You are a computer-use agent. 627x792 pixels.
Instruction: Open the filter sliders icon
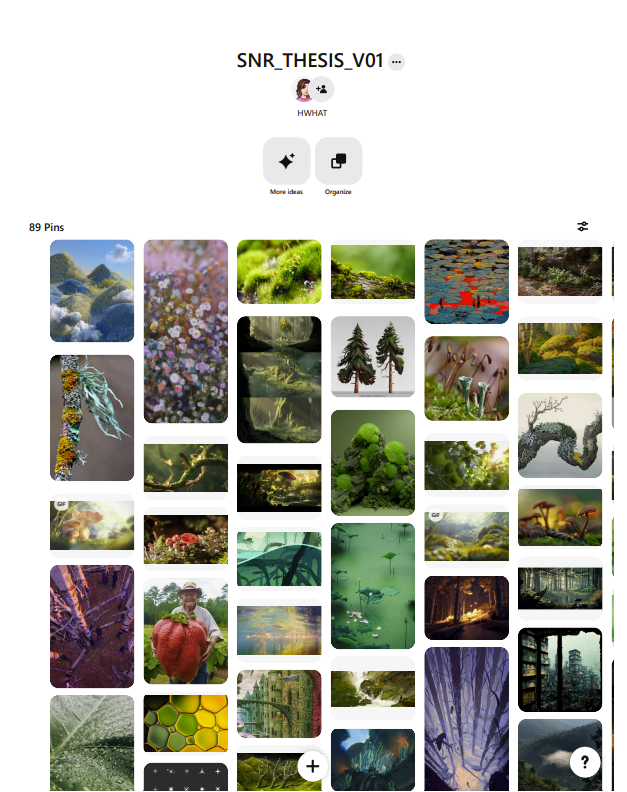(x=583, y=226)
